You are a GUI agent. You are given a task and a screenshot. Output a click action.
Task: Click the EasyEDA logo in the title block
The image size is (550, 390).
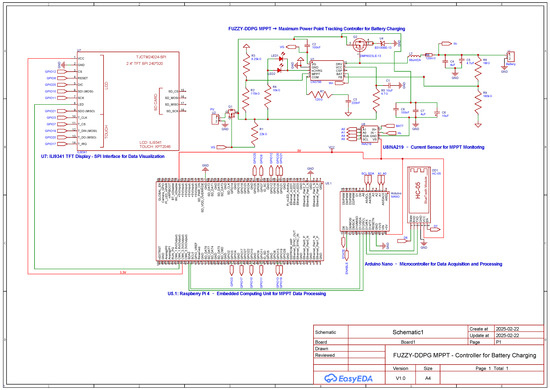pyautogui.click(x=348, y=378)
